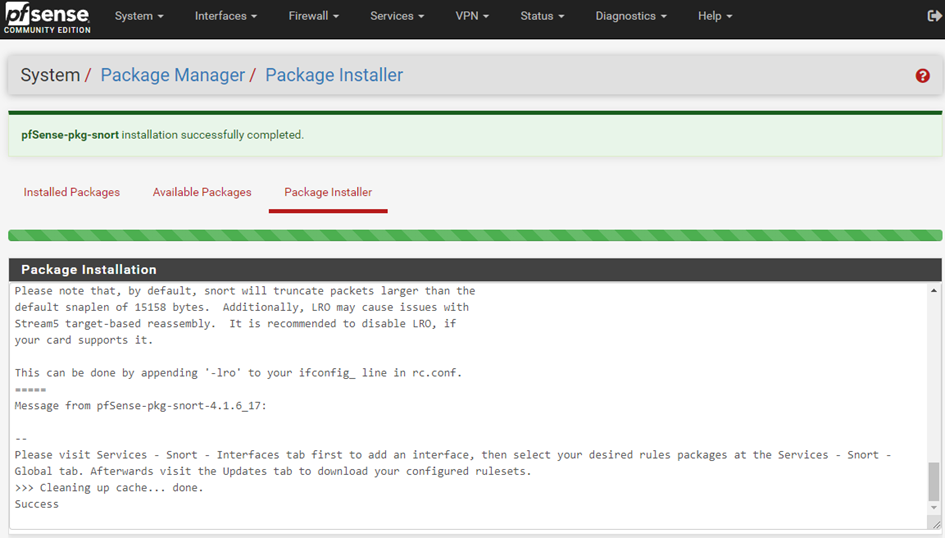
Task: Open the Help dropdown menu
Action: (715, 16)
